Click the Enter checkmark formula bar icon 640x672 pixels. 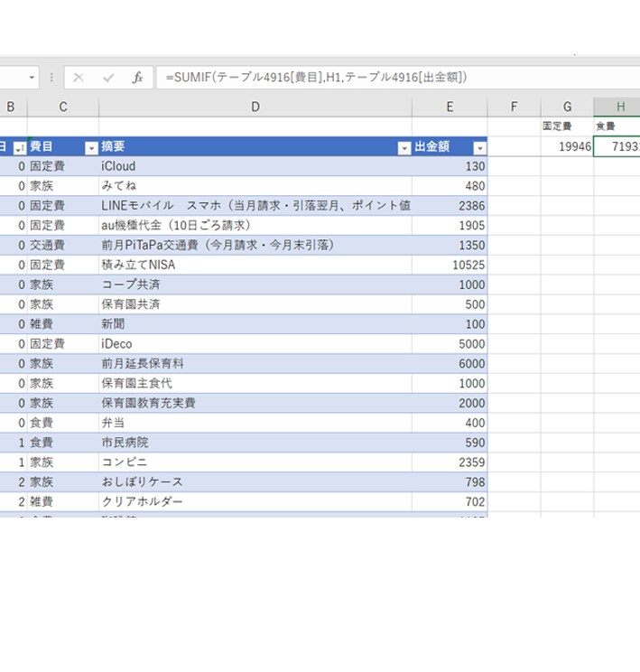tap(108, 78)
